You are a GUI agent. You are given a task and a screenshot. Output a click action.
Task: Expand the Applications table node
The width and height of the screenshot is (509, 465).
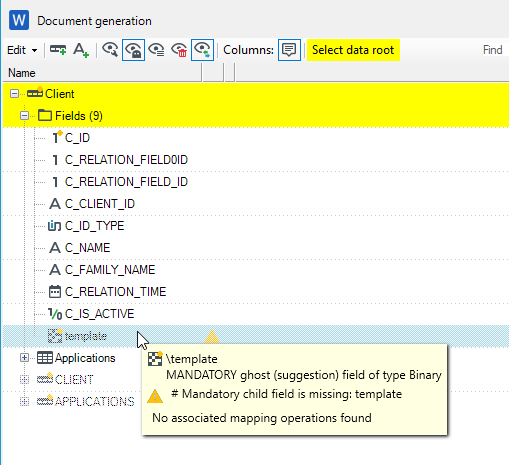[x=24, y=358]
